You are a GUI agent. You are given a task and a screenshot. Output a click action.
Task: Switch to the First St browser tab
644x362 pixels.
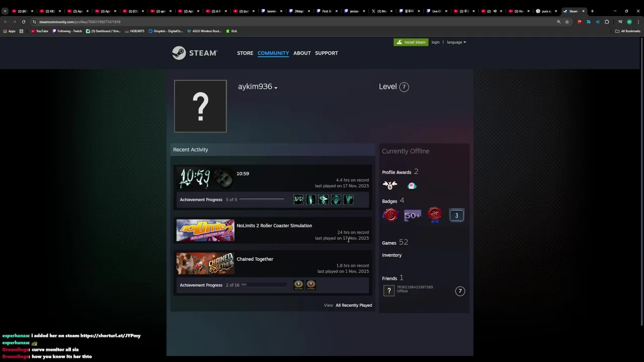(327, 11)
